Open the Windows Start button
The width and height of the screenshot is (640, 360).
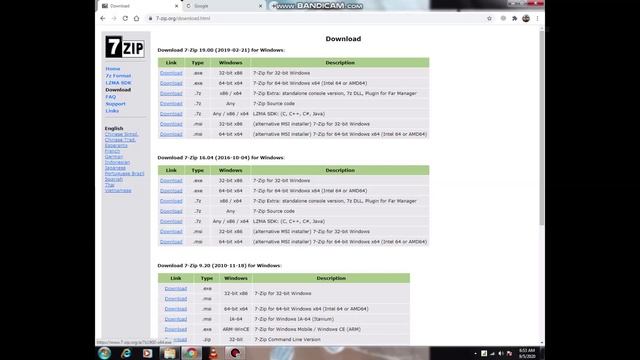pos(104,353)
